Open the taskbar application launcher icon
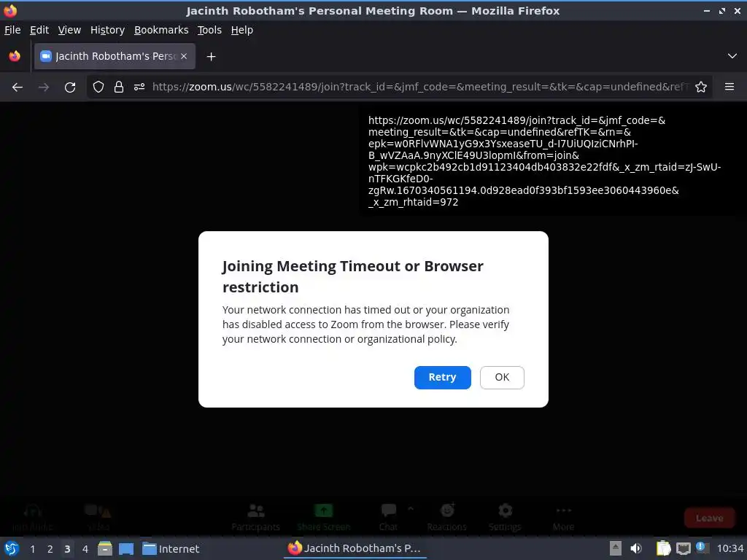The height and width of the screenshot is (560, 747). [12, 548]
